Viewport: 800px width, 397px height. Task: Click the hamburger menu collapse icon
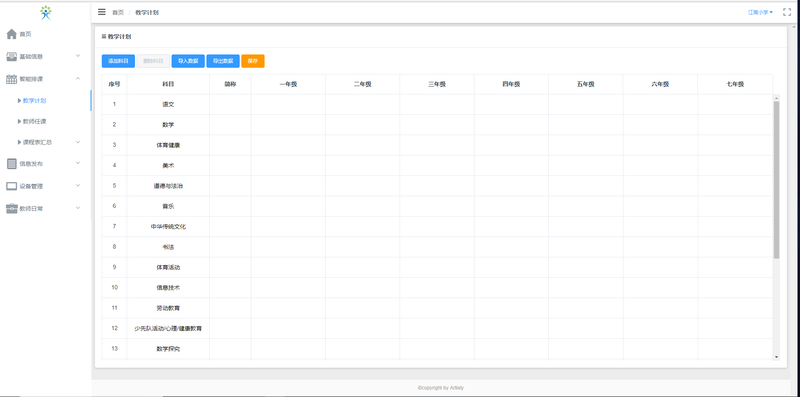(x=102, y=12)
